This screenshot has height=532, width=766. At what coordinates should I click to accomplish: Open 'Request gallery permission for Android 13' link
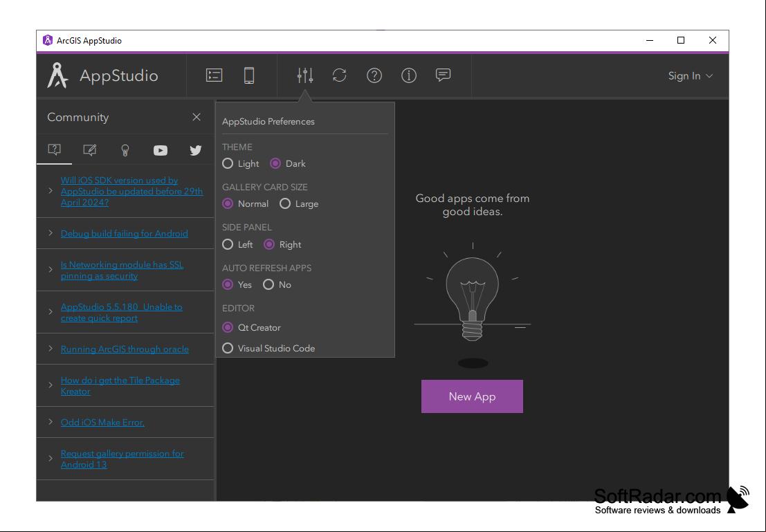122,459
